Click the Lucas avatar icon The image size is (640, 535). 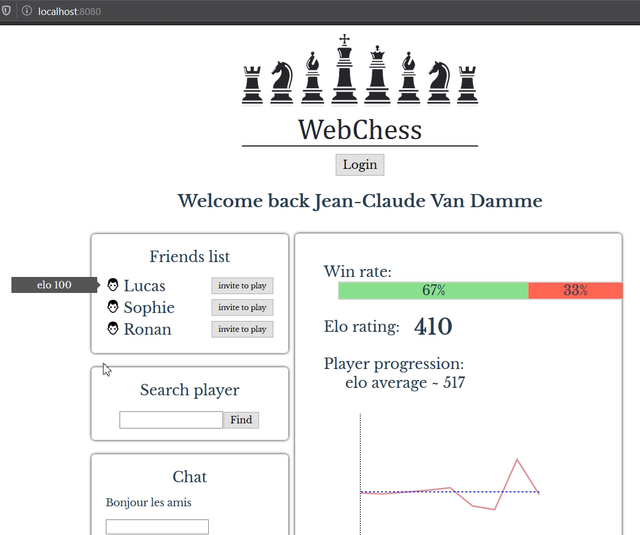(x=113, y=285)
